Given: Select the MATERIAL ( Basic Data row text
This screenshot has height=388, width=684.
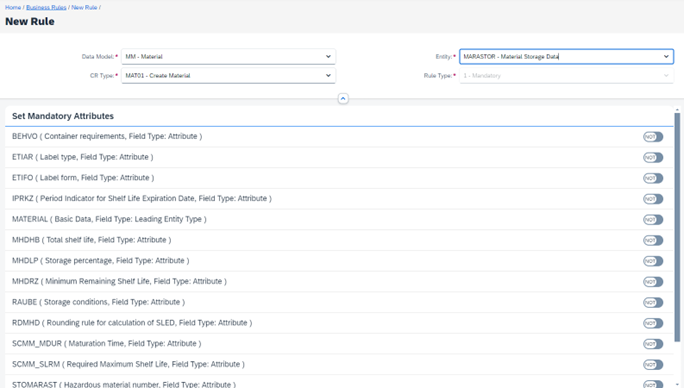Looking at the screenshot, I should (109, 219).
